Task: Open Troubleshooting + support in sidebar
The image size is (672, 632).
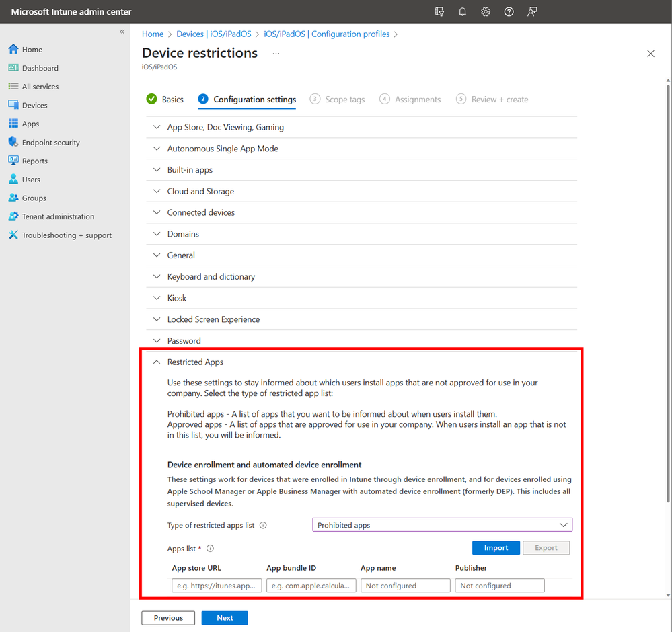Action: tap(67, 235)
